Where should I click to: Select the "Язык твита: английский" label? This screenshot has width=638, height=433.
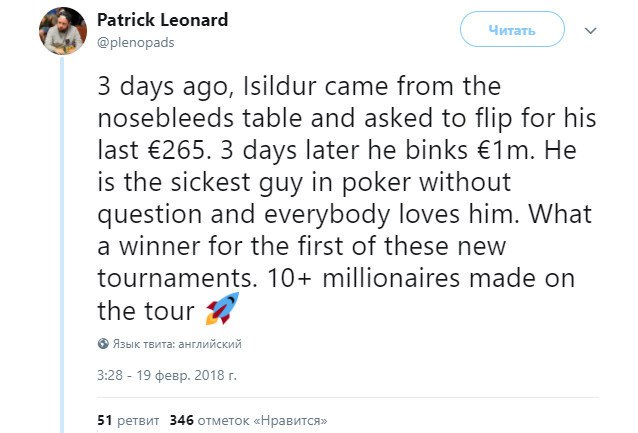[176, 344]
